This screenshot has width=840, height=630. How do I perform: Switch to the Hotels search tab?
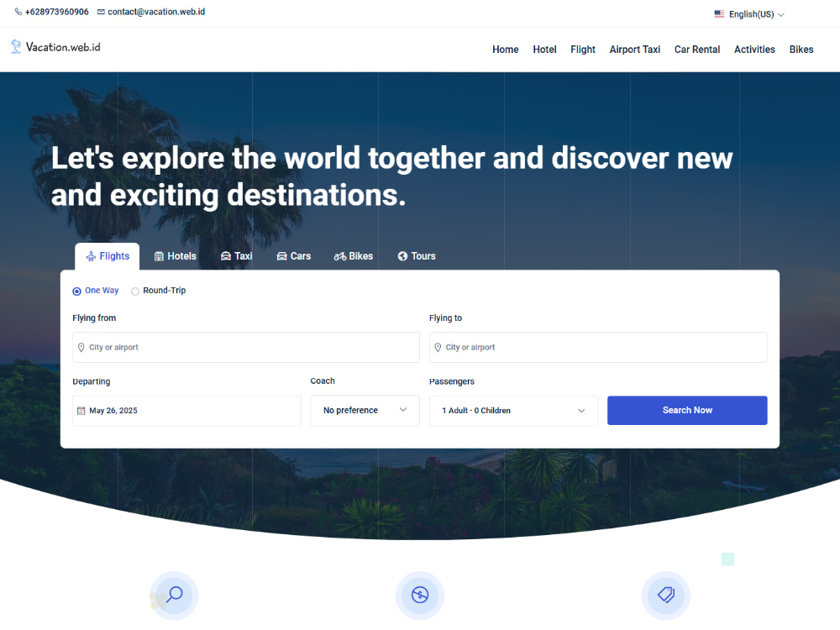click(x=176, y=256)
